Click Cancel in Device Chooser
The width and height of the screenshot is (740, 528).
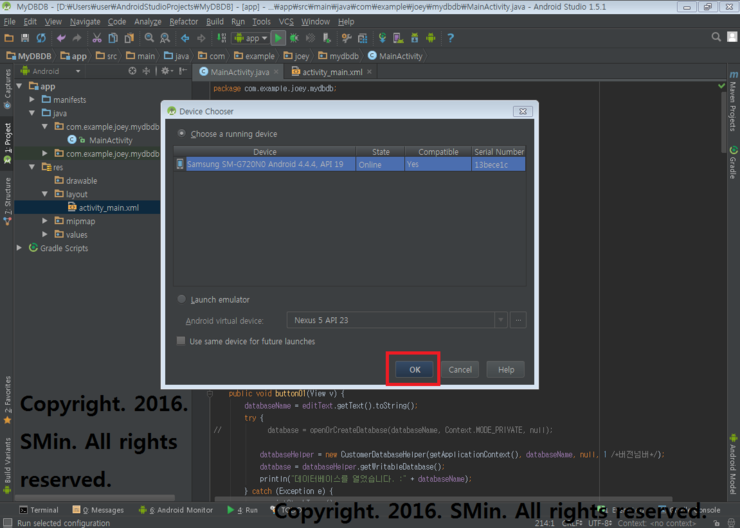coord(460,369)
